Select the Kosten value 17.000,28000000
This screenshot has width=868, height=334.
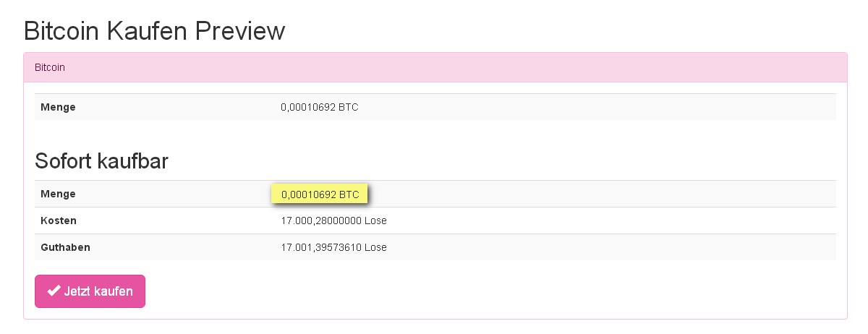pyautogui.click(x=321, y=220)
